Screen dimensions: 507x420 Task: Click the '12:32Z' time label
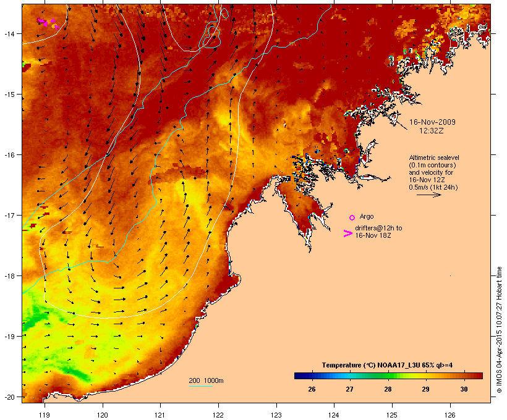(x=432, y=131)
